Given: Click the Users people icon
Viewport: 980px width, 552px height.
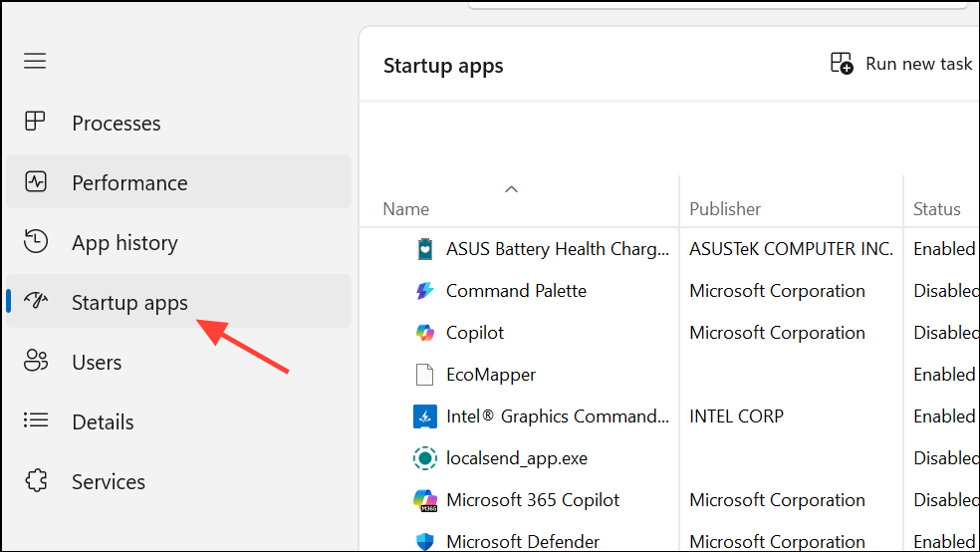Looking at the screenshot, I should coord(36,361).
